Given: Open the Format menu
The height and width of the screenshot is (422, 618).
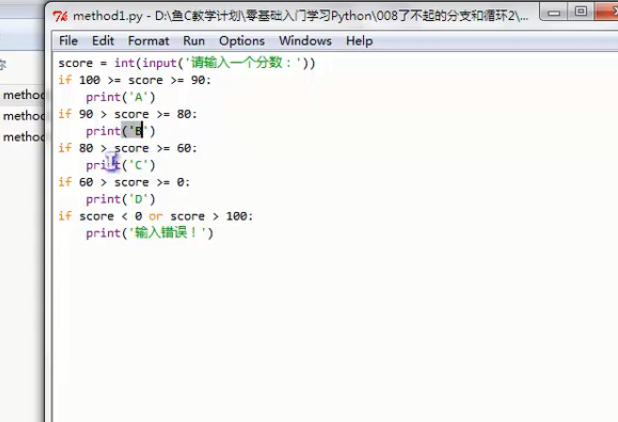Looking at the screenshot, I should pyautogui.click(x=148, y=41).
